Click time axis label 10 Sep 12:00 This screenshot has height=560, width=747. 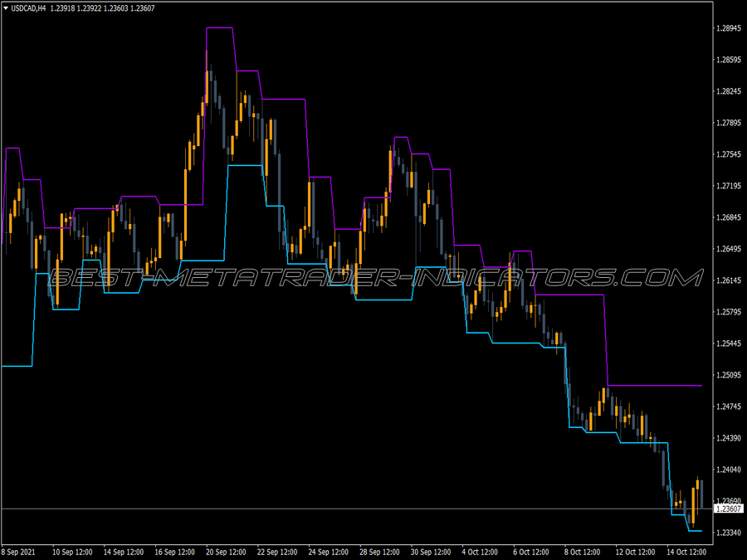72,552
